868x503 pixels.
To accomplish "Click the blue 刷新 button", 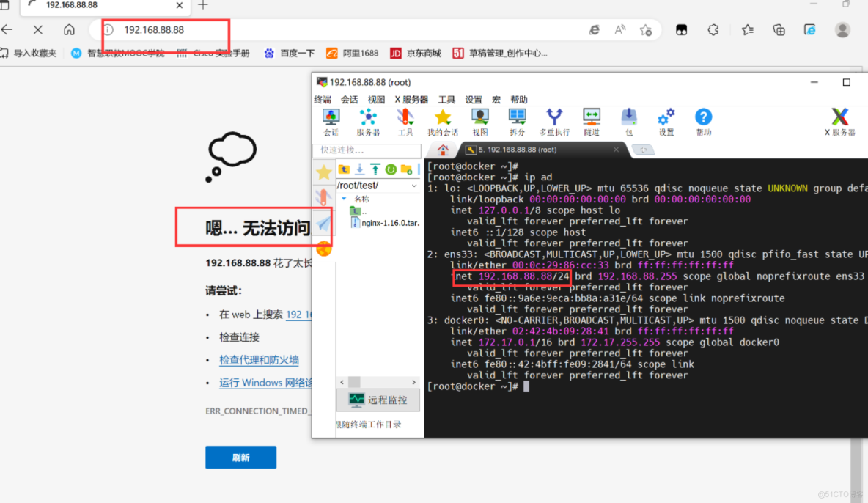I will [240, 458].
